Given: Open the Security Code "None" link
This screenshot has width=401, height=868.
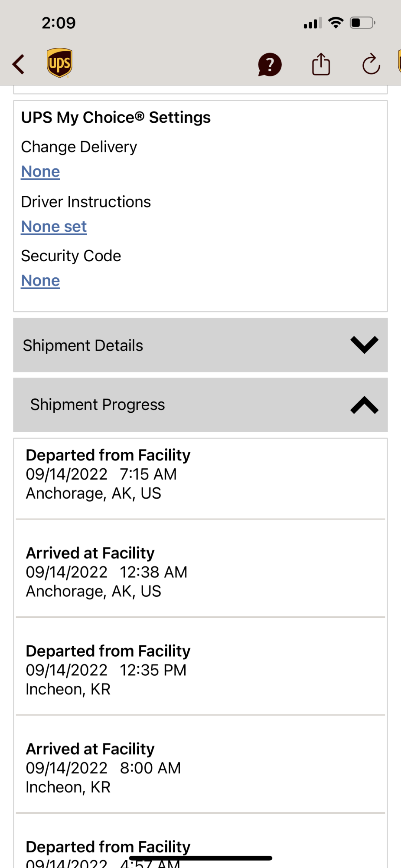Looking at the screenshot, I should click(x=40, y=281).
